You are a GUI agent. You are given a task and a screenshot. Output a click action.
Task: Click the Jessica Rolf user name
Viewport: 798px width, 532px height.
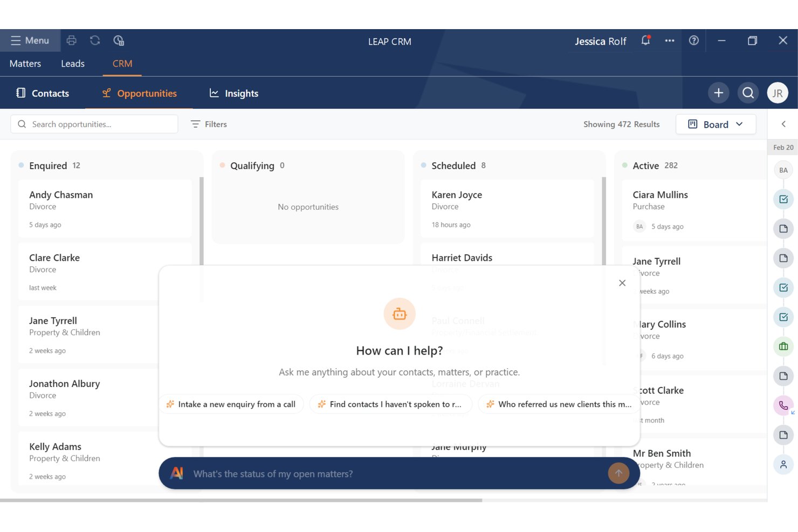(600, 42)
